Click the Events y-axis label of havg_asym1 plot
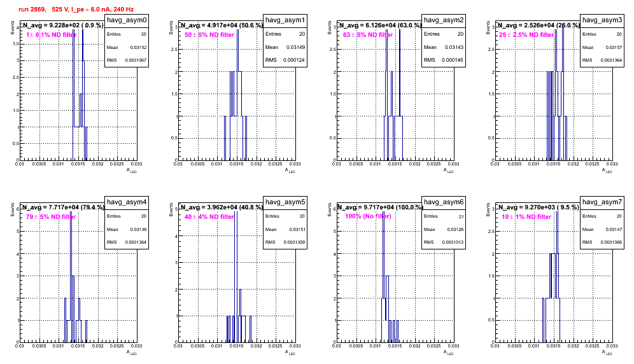The width and height of the screenshot is (634, 364). point(171,27)
